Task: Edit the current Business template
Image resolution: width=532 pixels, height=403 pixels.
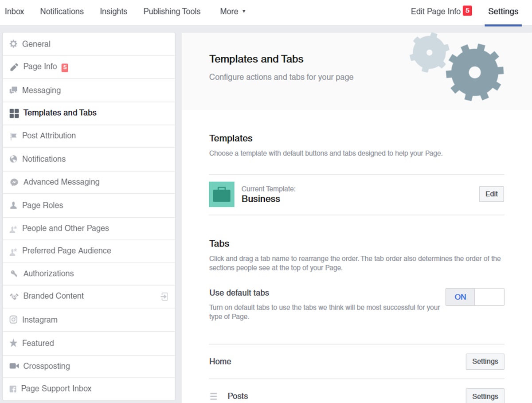Action: 491,194
